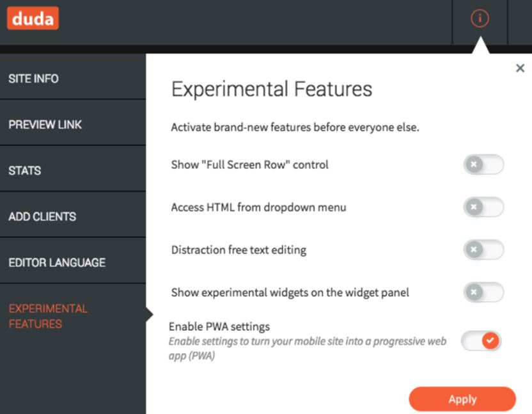The height and width of the screenshot is (414, 532).
Task: Select the Stats sidebar item
Action: click(73, 170)
